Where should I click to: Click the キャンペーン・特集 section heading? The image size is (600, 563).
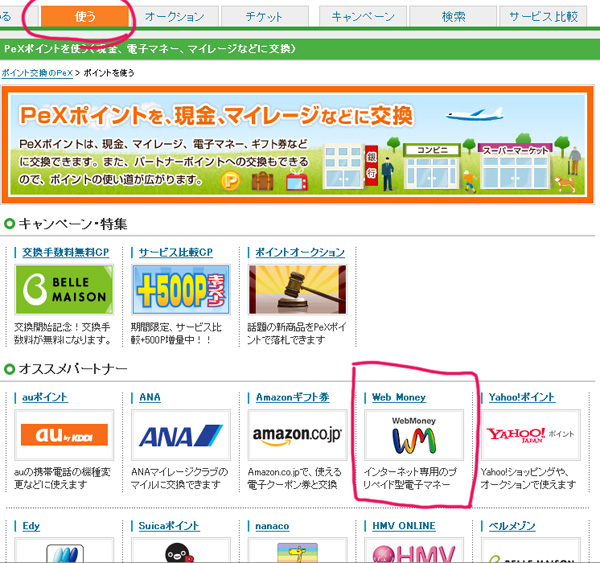pos(73,224)
